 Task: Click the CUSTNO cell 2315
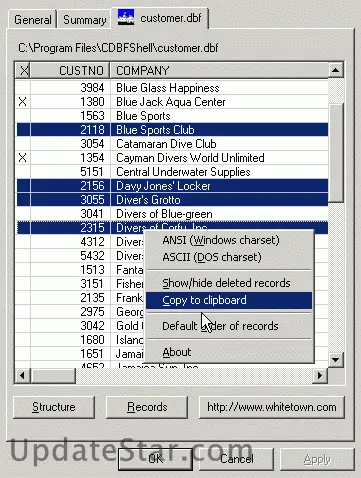(70, 228)
